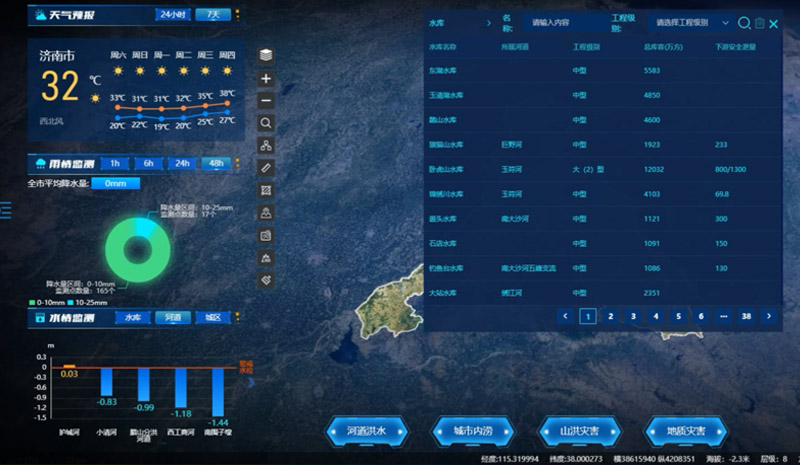
Task: Click the trash icon to clear filters
Action: [x=759, y=23]
